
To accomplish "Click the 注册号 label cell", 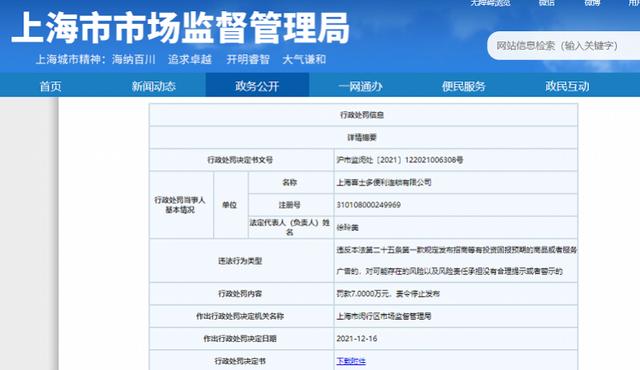I will coord(291,205).
